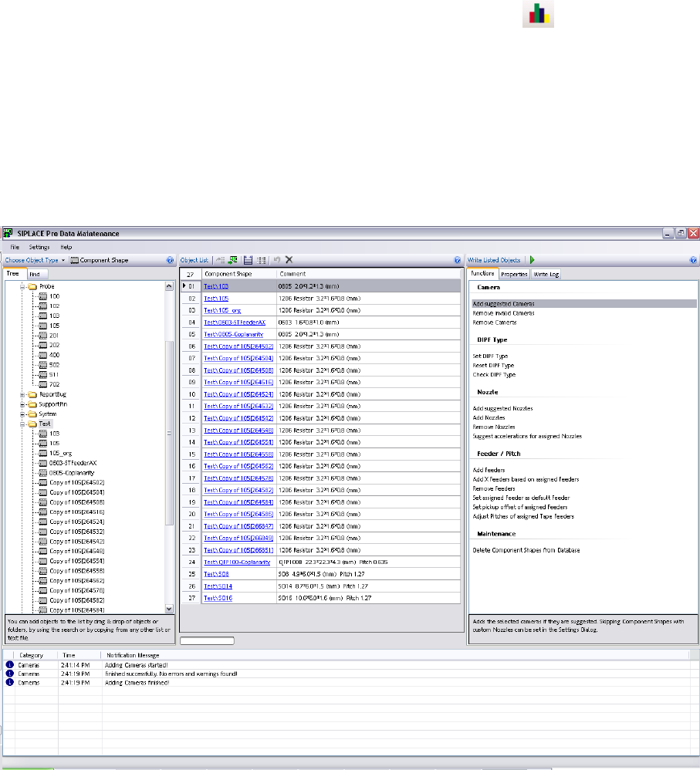Click the info icon of 'finished successfully' log row
Viewport: 700px width, 770px height.
9,674
